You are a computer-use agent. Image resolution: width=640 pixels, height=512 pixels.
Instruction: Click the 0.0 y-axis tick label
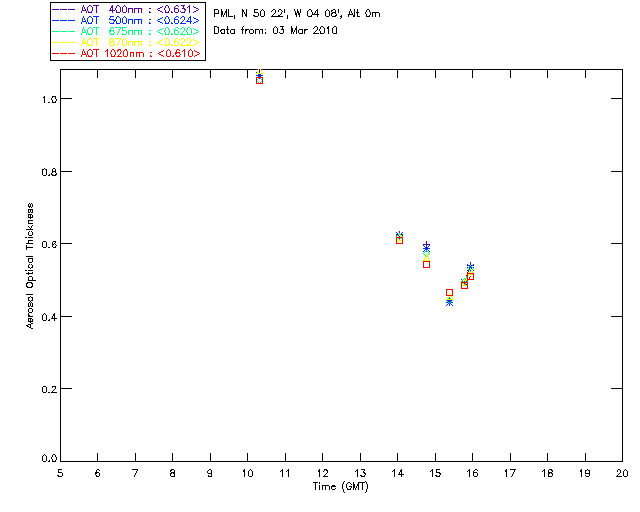(x=49, y=458)
